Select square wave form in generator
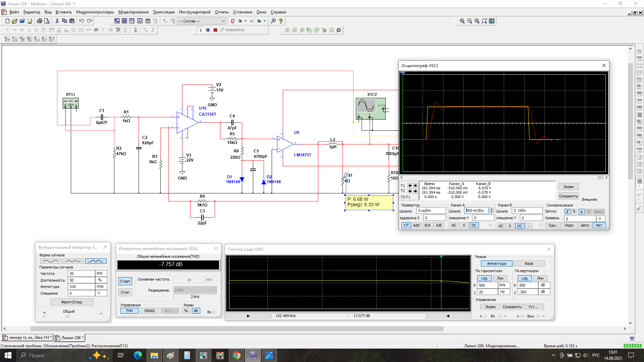The width and height of the screenshot is (644, 362). (96, 261)
